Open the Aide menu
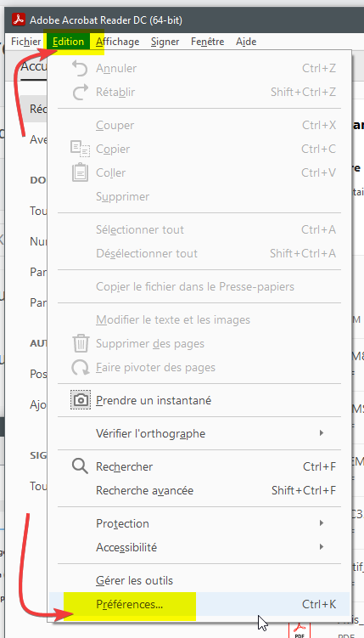Viewport: 364px width, 638px height. (x=246, y=42)
